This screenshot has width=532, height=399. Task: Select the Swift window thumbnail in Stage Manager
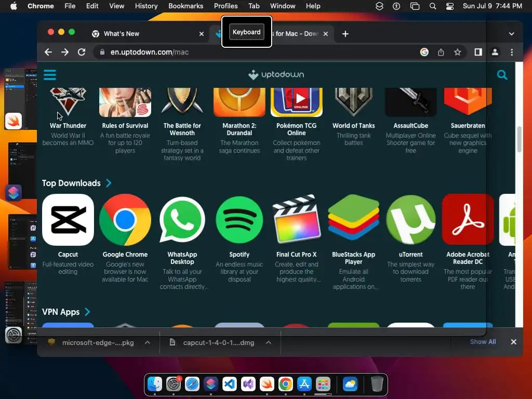click(20, 99)
